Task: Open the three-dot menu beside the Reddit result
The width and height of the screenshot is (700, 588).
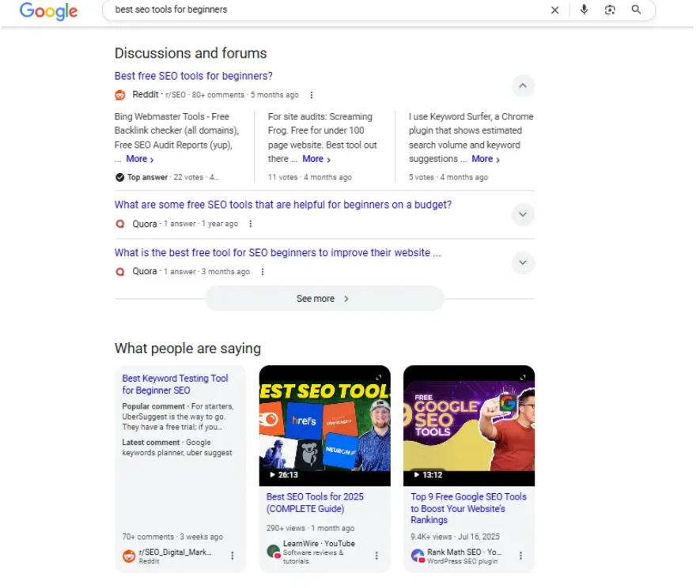Action: (x=311, y=95)
